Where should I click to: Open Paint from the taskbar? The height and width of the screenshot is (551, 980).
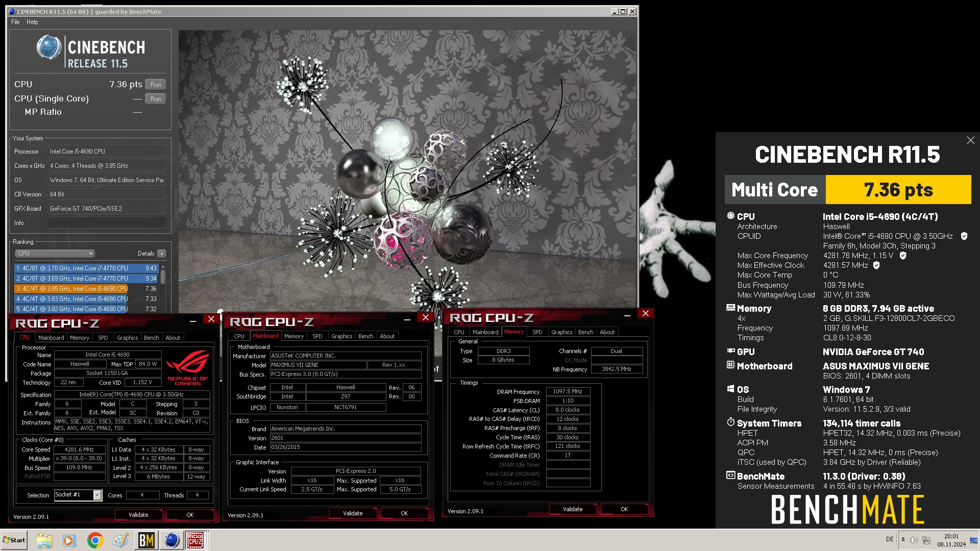click(120, 540)
